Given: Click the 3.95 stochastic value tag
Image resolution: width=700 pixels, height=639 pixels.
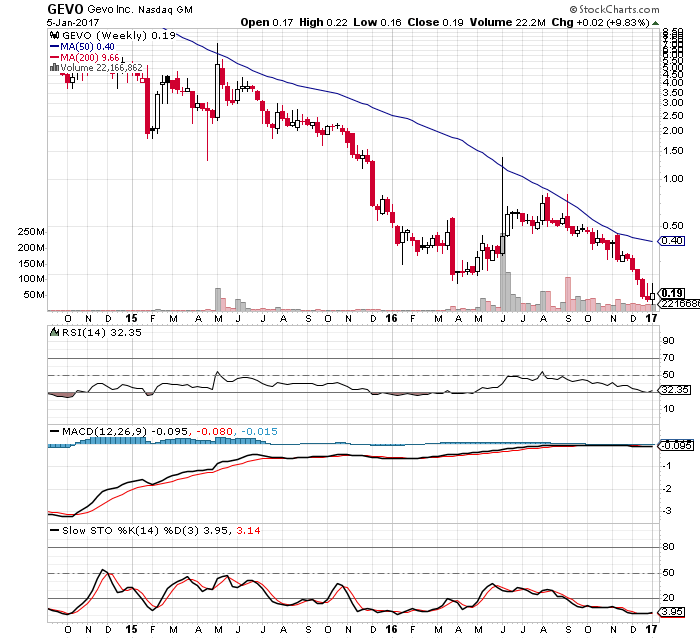Looking at the screenshot, I should (672, 612).
